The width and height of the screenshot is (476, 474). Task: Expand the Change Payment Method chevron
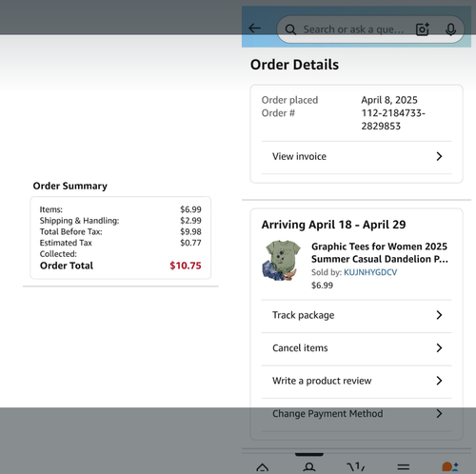439,414
